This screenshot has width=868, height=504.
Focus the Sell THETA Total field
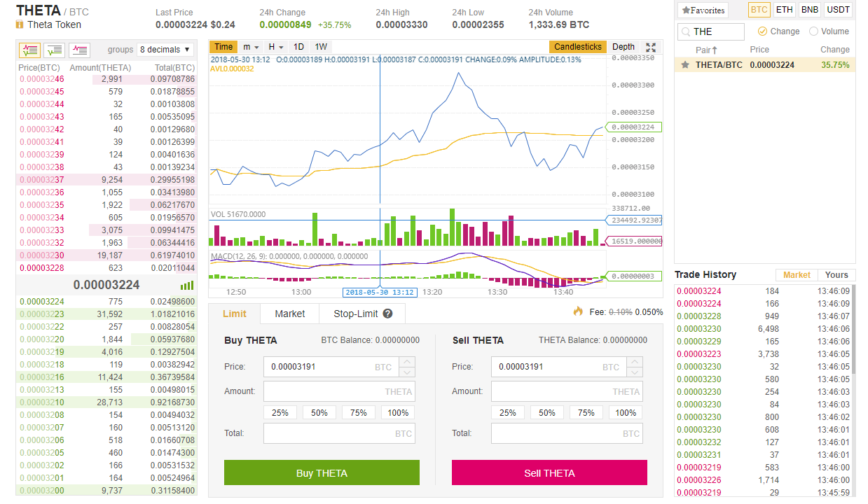567,433
